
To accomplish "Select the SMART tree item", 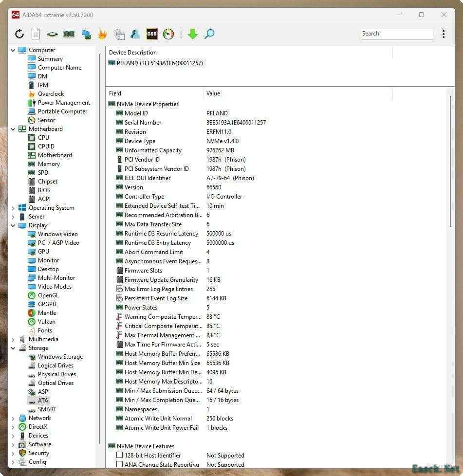I will click(x=47, y=409).
